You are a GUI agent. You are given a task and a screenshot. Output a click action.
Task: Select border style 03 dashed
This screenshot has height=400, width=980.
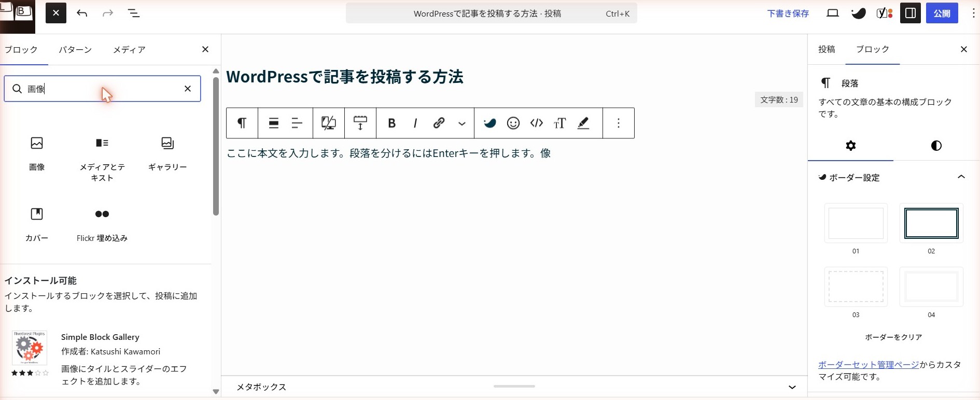coord(856,287)
